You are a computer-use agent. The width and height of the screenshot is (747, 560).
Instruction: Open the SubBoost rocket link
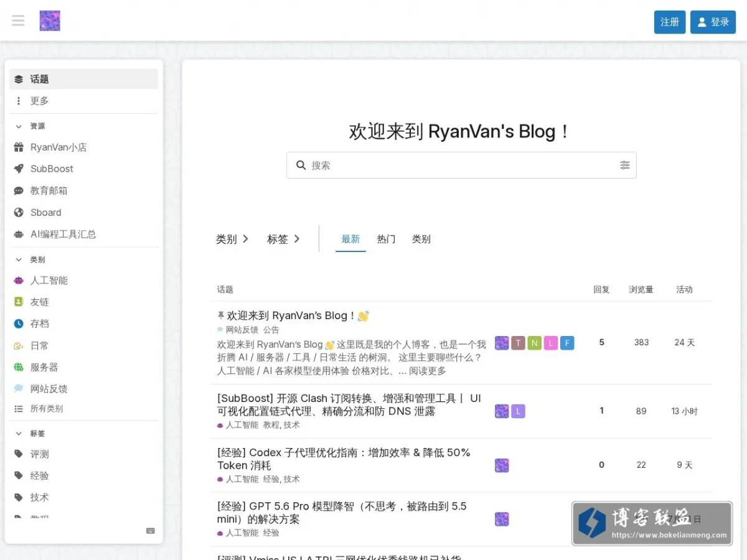coord(83,169)
